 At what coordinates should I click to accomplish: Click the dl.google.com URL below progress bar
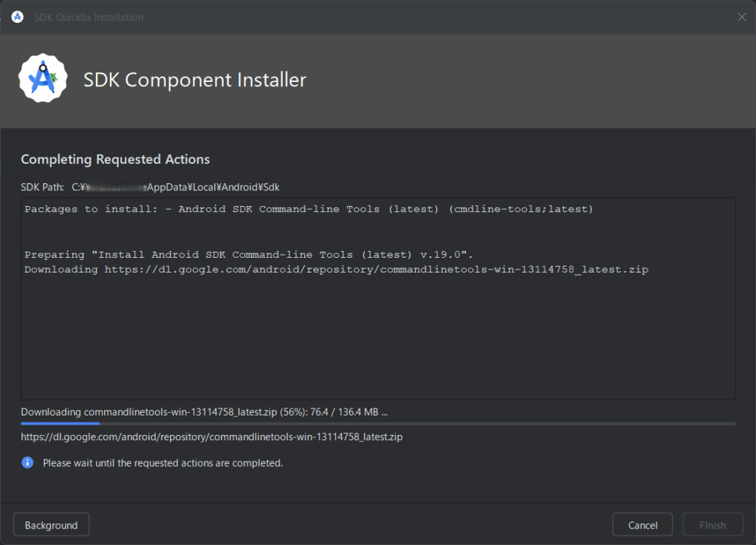click(212, 436)
